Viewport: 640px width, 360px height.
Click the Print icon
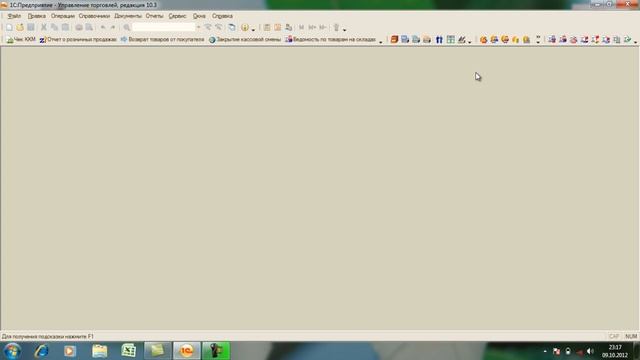[x=79, y=27]
